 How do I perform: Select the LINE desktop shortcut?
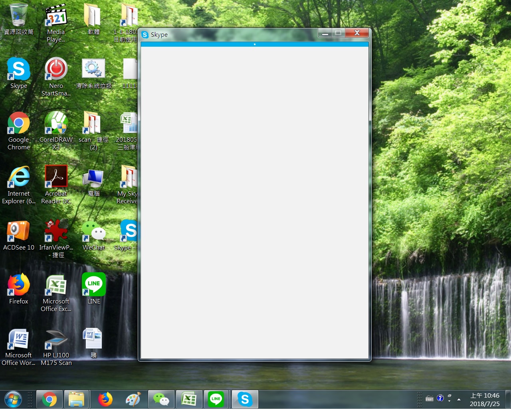(93, 289)
